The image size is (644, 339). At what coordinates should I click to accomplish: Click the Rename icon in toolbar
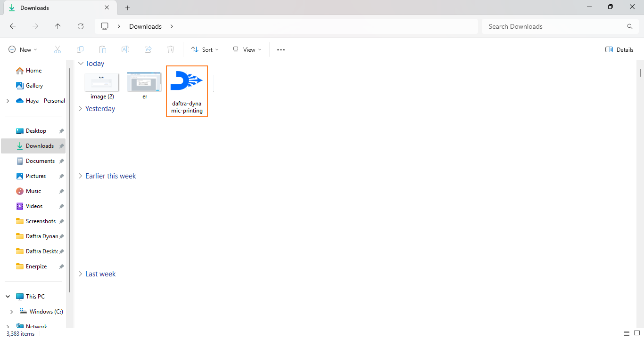point(125,49)
